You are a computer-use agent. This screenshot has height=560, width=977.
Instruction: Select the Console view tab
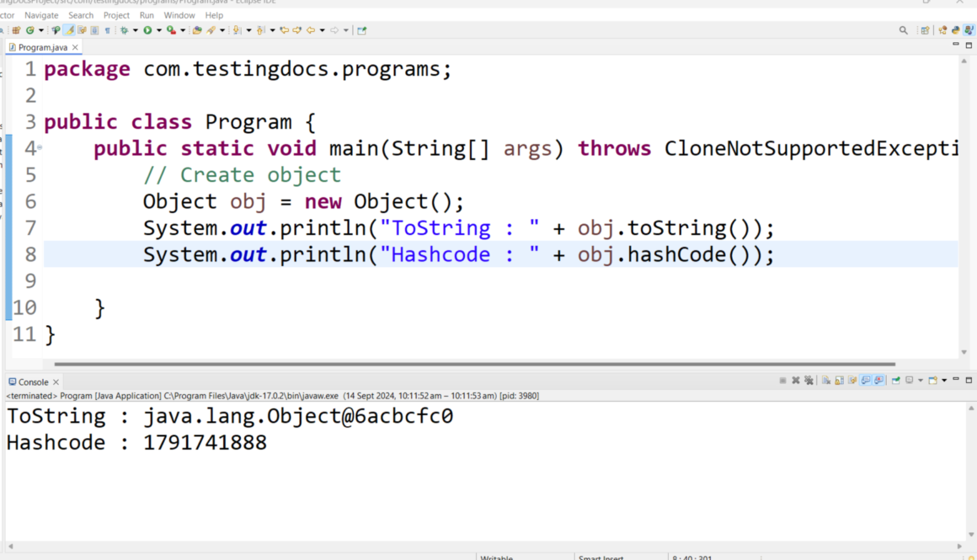tap(33, 381)
